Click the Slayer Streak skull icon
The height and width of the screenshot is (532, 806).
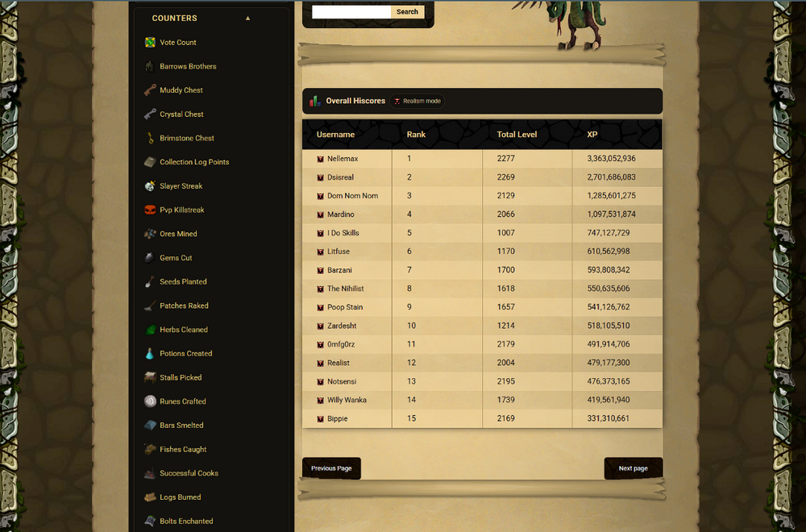pos(150,185)
